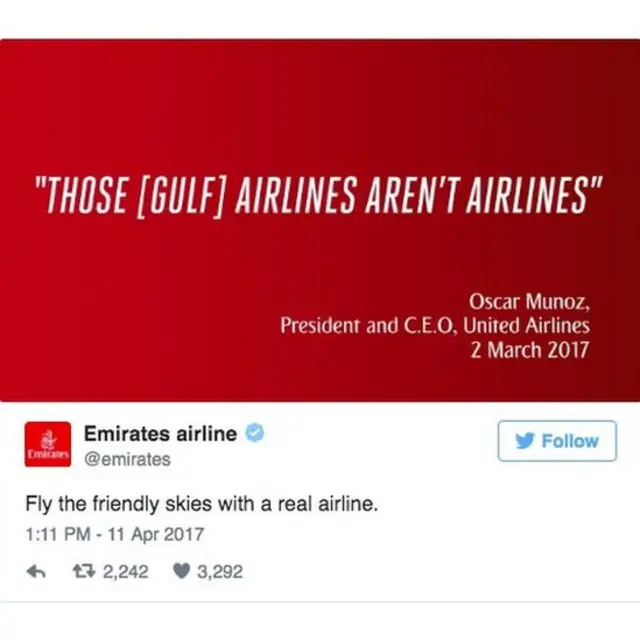Open the @emirates handle link
The height and width of the screenshot is (640, 640).
(127, 459)
